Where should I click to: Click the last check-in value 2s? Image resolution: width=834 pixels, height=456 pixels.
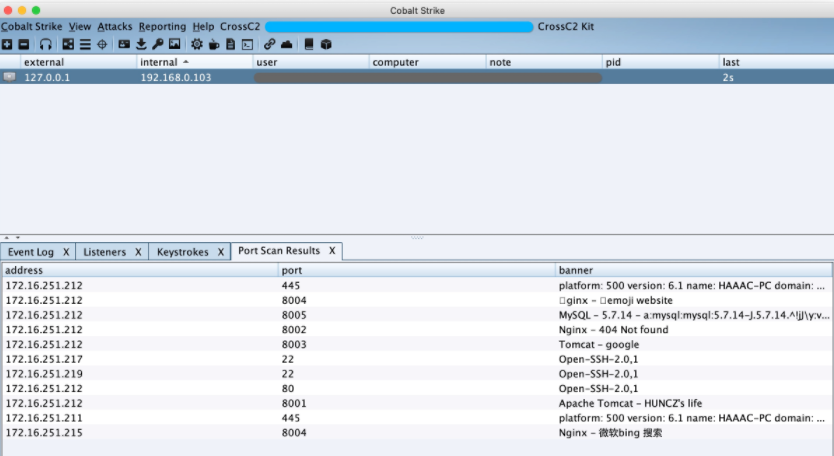pyautogui.click(x=728, y=77)
